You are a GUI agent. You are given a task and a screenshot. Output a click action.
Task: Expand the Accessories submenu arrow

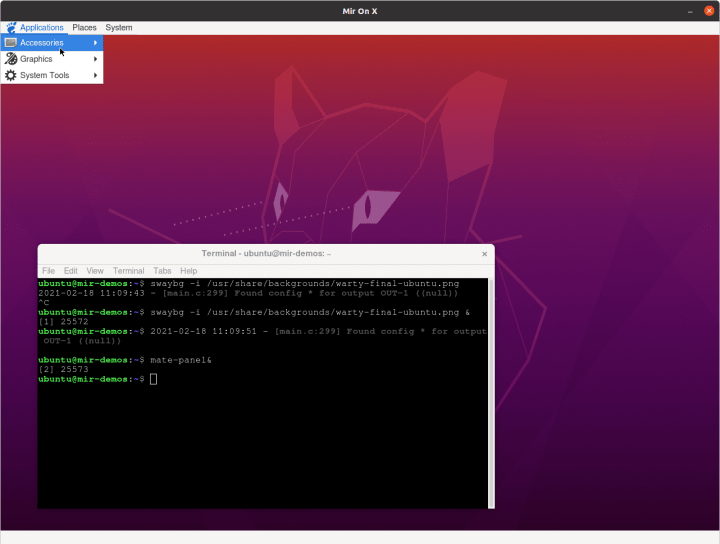pyautogui.click(x=96, y=43)
